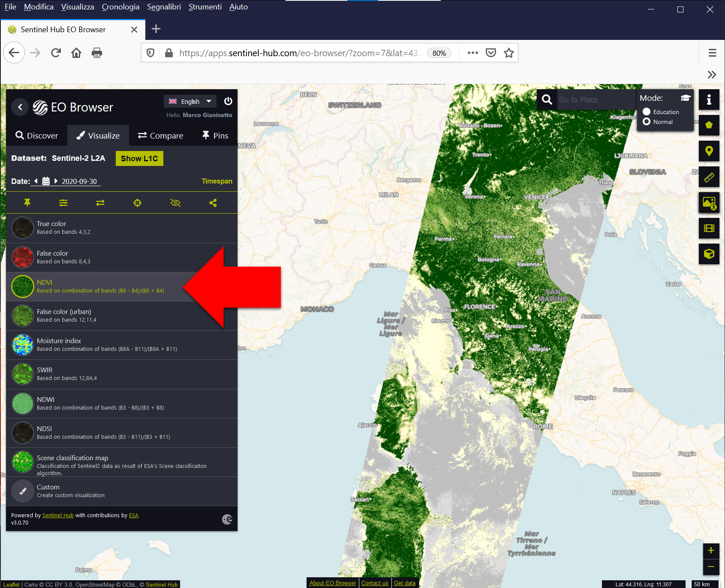Select the False color (urban) layer

tap(122, 316)
